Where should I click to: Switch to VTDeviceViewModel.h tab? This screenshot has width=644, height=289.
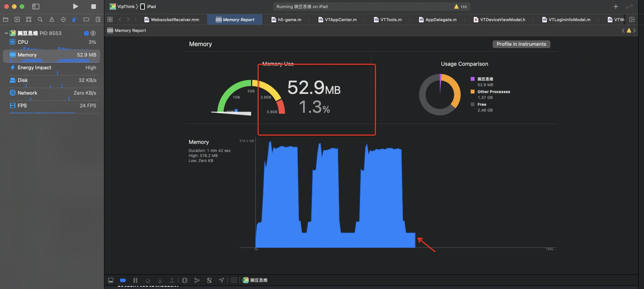coord(499,20)
